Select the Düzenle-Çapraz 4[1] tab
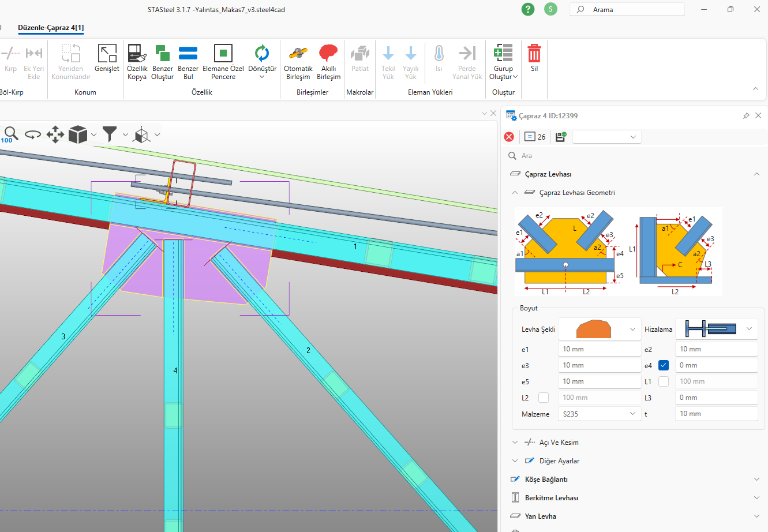768x532 pixels. pyautogui.click(x=51, y=28)
